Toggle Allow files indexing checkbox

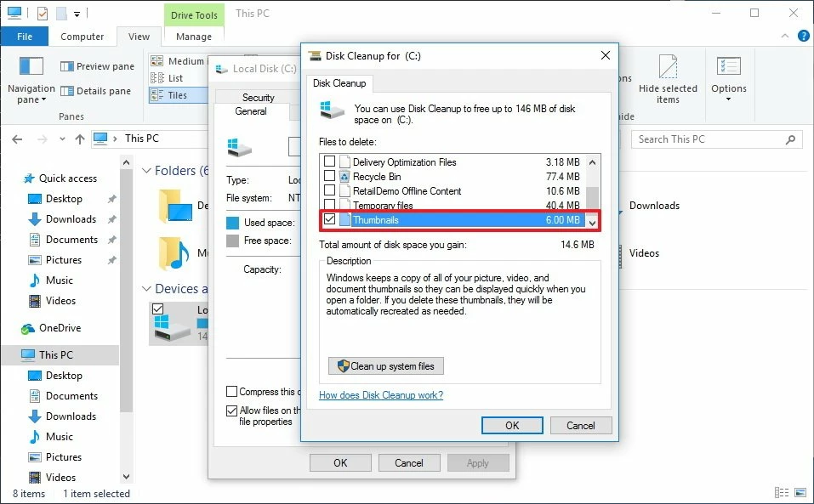(232, 411)
